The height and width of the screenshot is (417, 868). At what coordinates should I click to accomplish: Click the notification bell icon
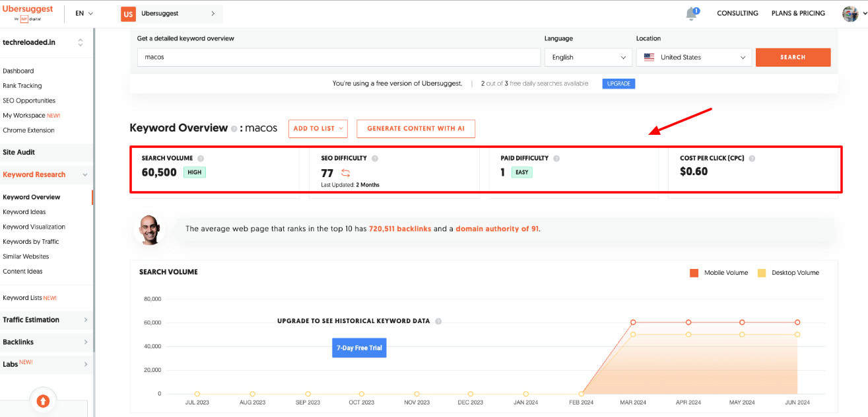691,13
